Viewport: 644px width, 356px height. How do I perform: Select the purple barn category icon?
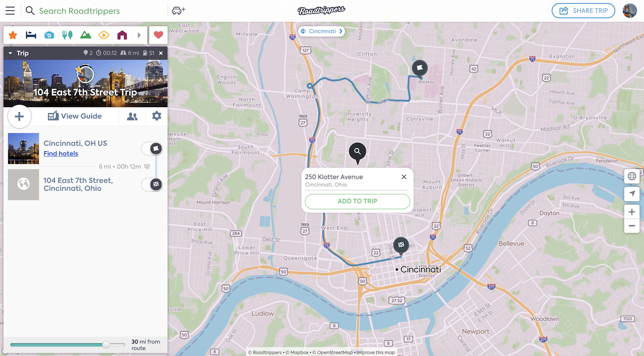[122, 35]
